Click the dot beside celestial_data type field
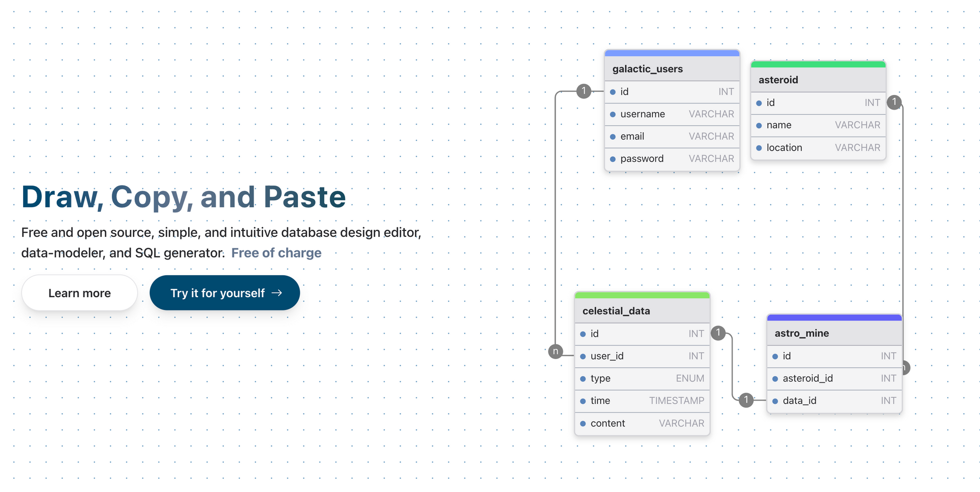The height and width of the screenshot is (492, 980). pyautogui.click(x=583, y=378)
